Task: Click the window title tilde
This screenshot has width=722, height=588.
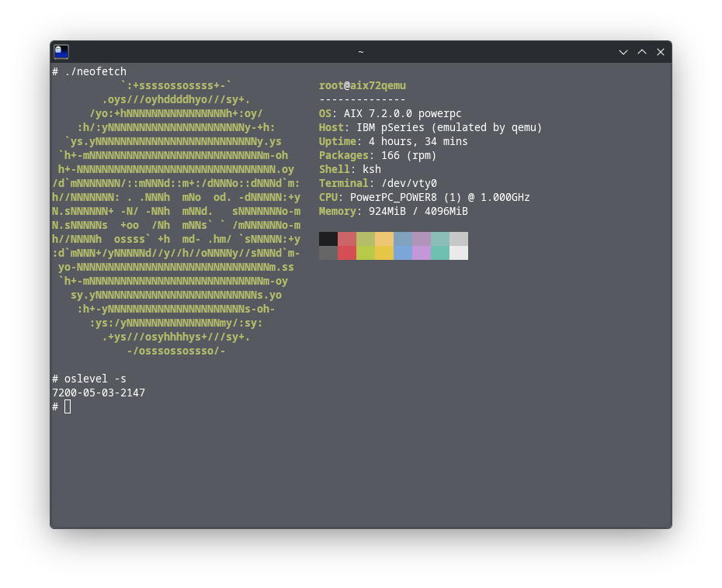Action: 360,52
